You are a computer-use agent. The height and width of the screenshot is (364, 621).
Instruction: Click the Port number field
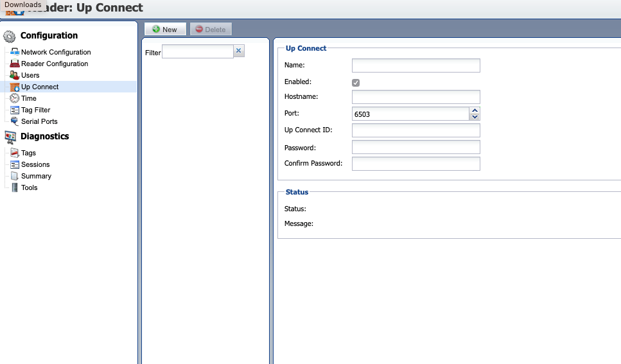(x=411, y=114)
